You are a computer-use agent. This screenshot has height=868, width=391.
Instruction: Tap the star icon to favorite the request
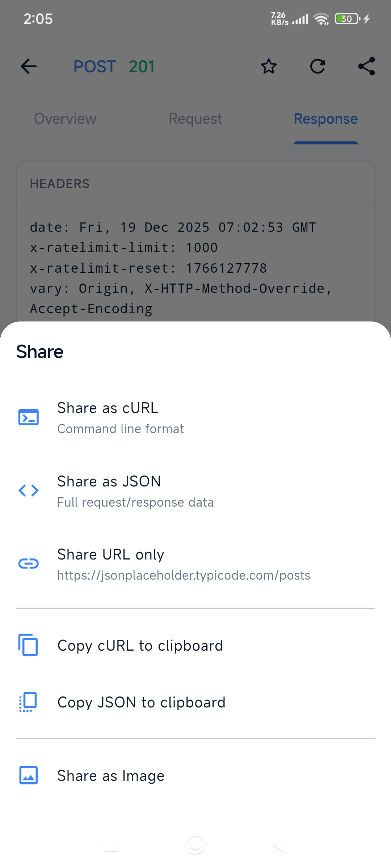tap(268, 67)
